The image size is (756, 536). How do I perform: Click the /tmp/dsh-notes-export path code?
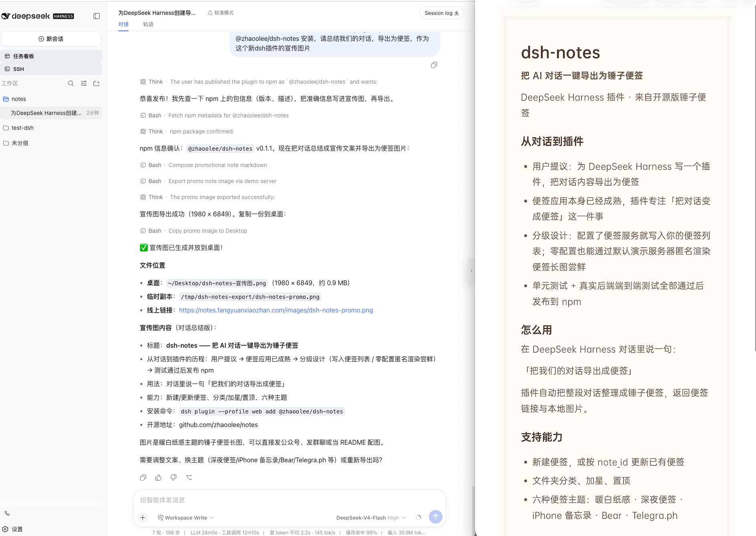(x=250, y=297)
